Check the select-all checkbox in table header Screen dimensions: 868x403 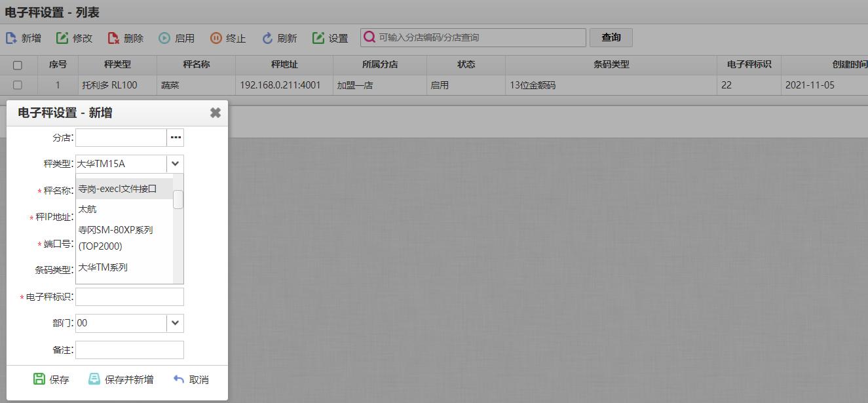tap(18, 64)
